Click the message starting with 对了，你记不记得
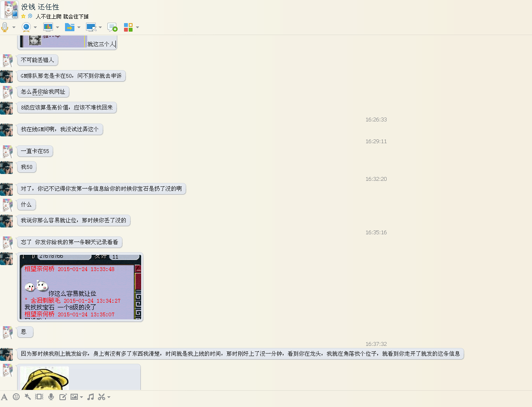532x407 pixels. (x=101, y=189)
